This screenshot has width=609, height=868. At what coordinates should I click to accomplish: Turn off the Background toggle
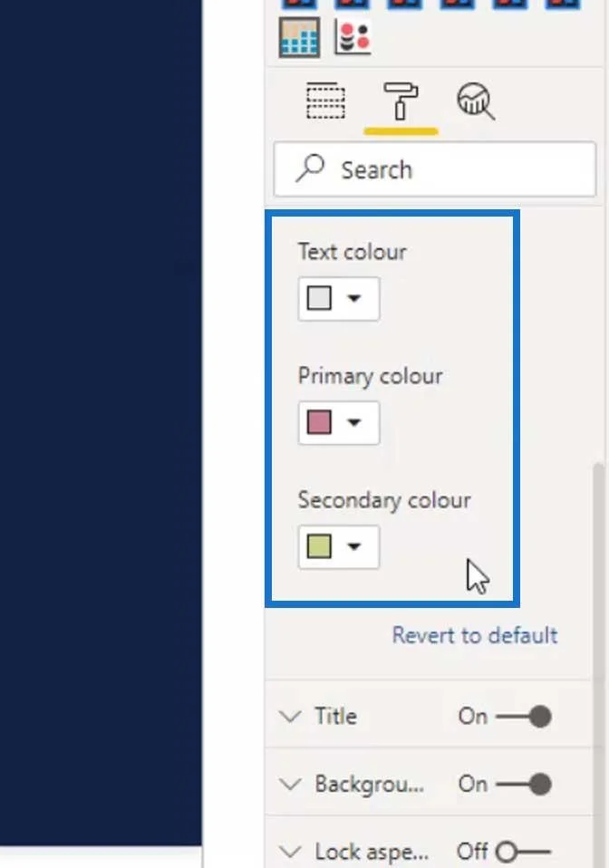tap(524, 784)
